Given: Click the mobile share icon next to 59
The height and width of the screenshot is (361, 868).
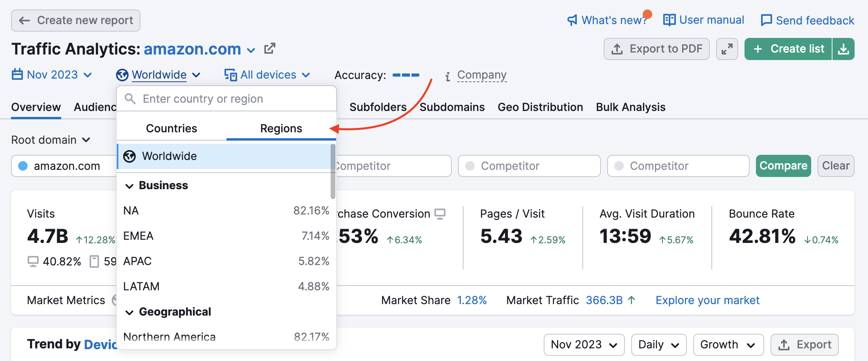Looking at the screenshot, I should tap(94, 261).
